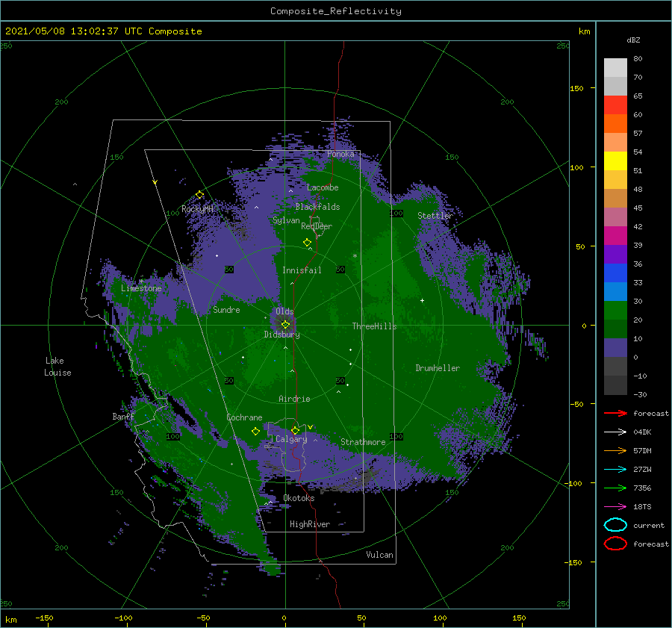Click the -150 label on bottom axis
672x628 pixels.
pos(44,618)
